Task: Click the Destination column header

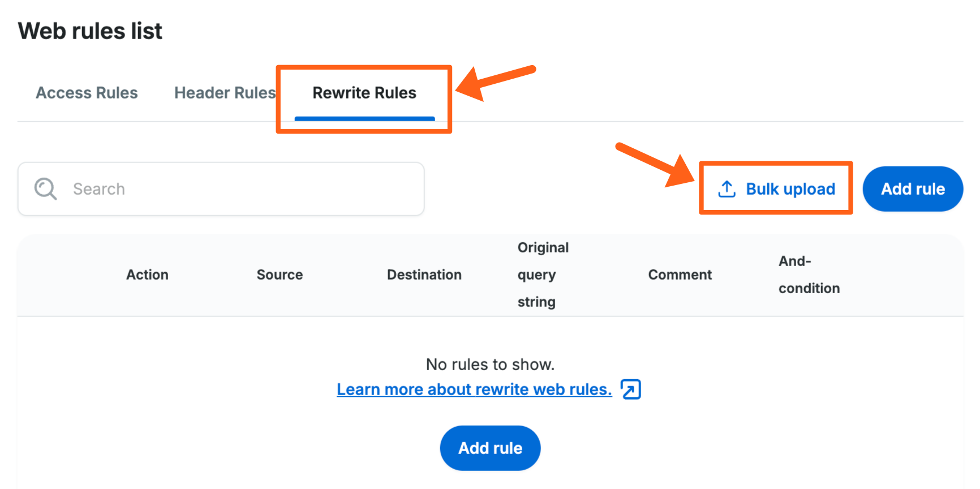Action: (x=424, y=275)
